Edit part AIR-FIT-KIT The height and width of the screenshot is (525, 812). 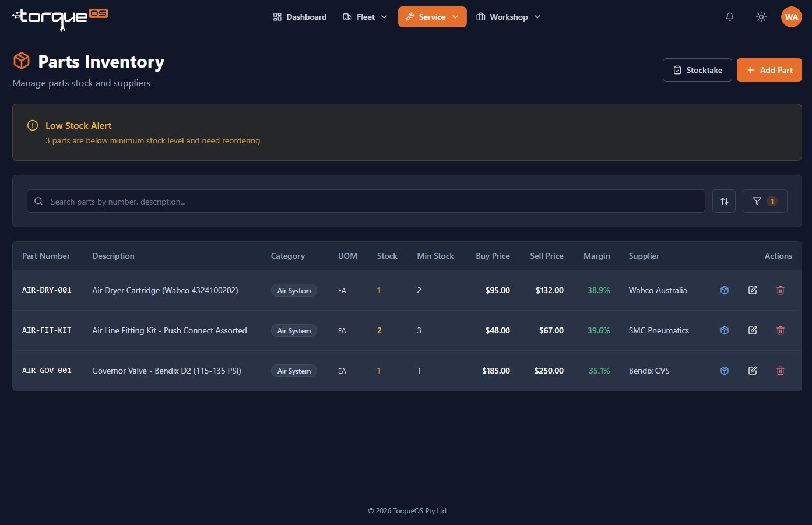pyautogui.click(x=753, y=330)
